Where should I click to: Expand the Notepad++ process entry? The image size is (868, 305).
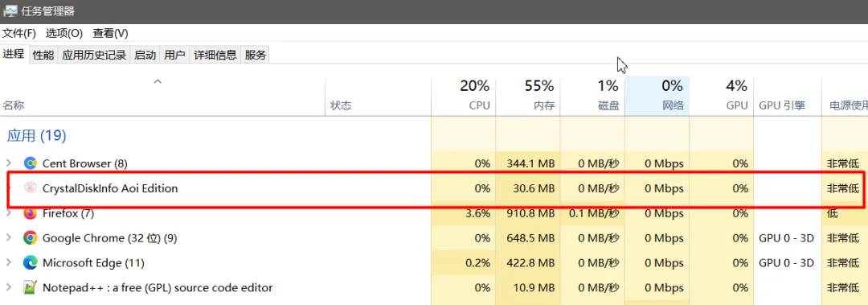click(x=8, y=287)
